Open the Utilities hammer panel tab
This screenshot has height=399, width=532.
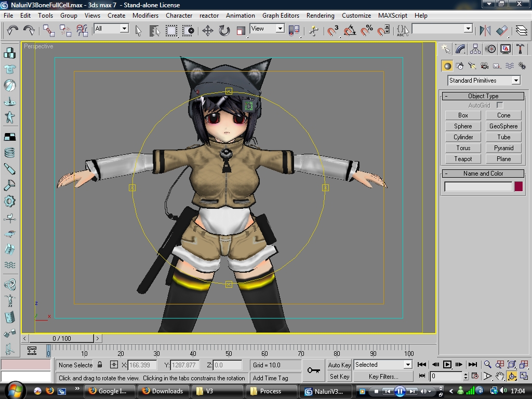pos(520,49)
